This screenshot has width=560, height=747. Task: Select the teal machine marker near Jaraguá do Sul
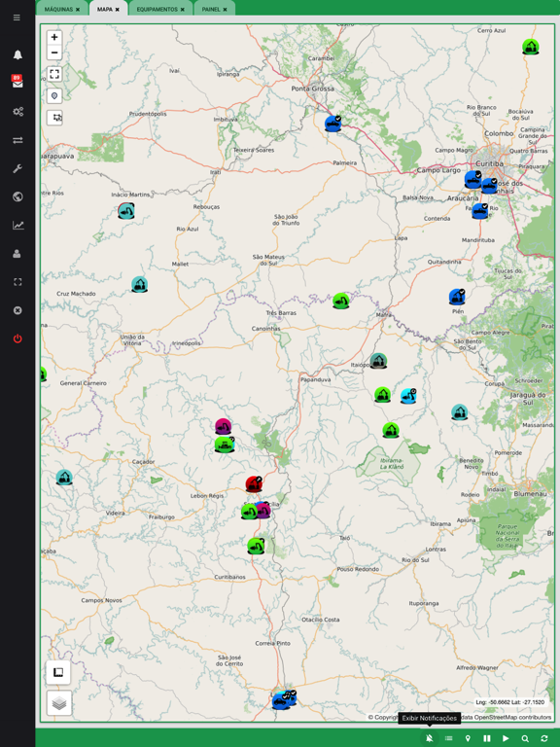coord(459,412)
